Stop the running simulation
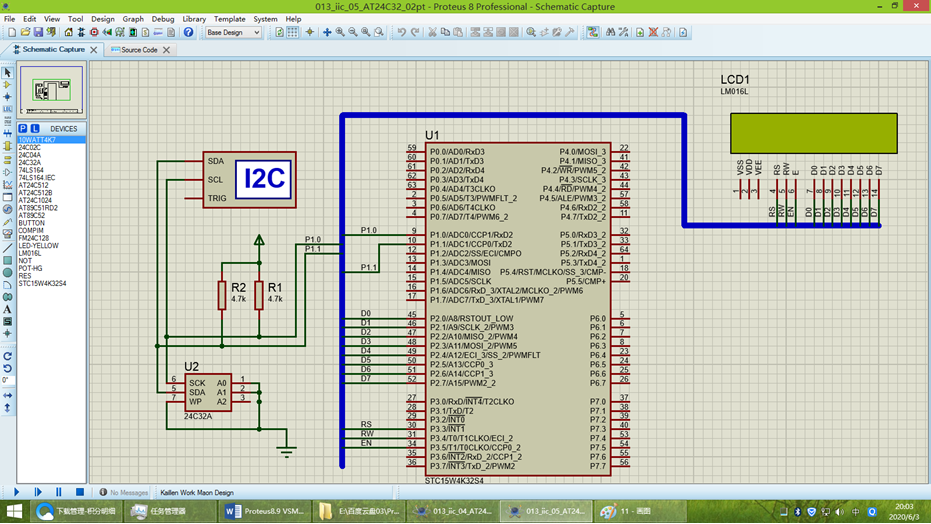The width and height of the screenshot is (931, 524). (x=80, y=492)
